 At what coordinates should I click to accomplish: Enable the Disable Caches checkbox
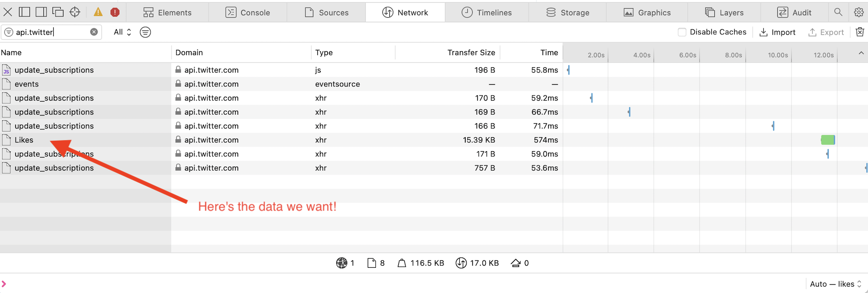pos(682,32)
